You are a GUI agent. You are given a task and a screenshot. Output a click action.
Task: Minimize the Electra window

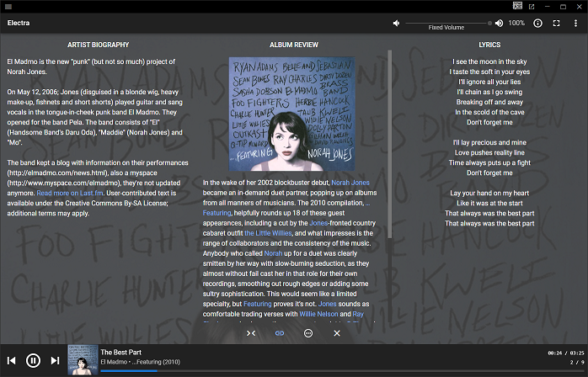[x=547, y=7]
